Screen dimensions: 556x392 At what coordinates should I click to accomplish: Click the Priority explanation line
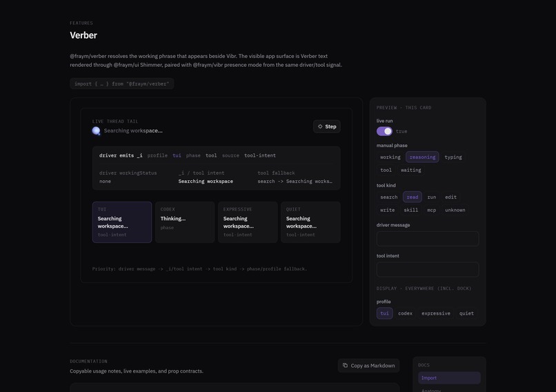199,269
